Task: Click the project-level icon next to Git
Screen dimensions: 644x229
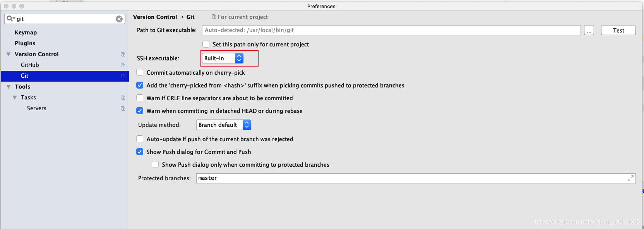Action: coord(123,76)
